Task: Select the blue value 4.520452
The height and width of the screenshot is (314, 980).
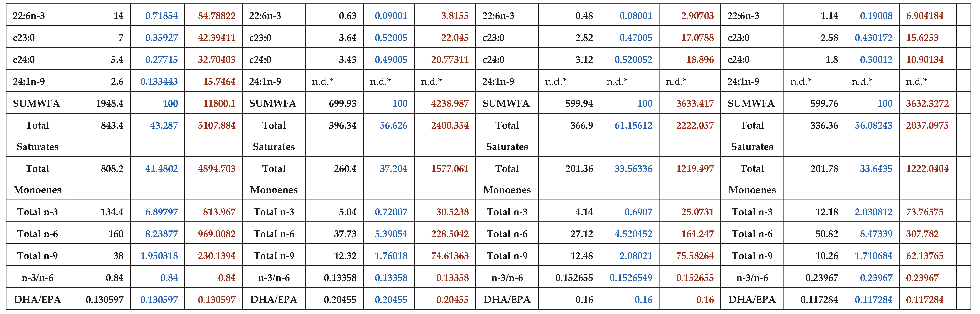Action: 633,234
